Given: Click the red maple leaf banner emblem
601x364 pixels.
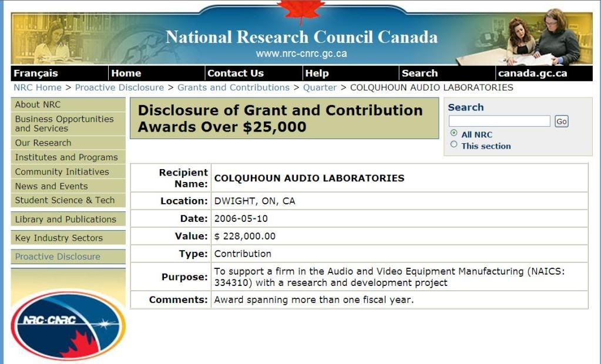Looking at the screenshot, I should pyautogui.click(x=301, y=12).
